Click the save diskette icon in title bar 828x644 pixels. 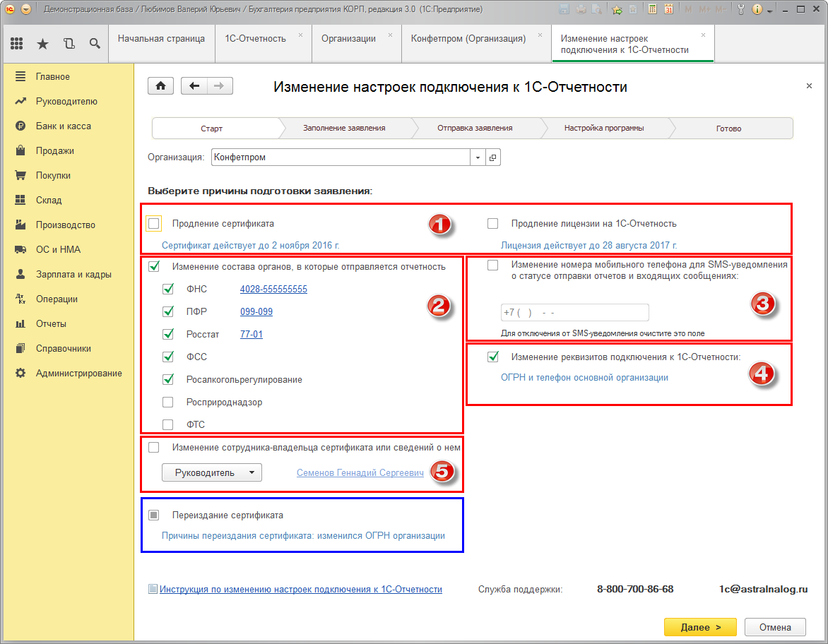coord(564,9)
